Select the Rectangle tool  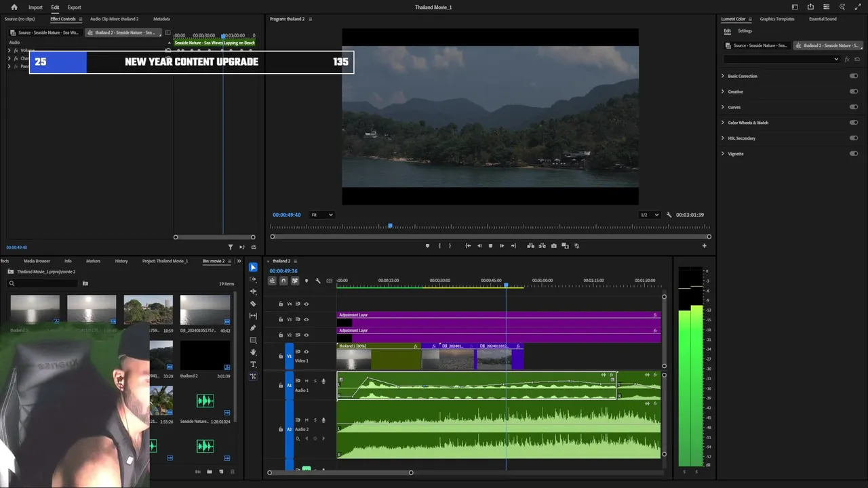tap(253, 340)
